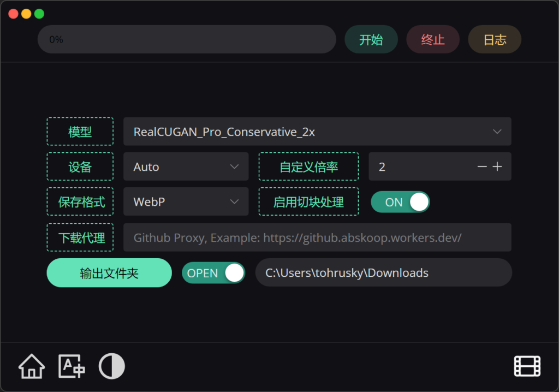Click the yellow minimize window button

(x=26, y=14)
